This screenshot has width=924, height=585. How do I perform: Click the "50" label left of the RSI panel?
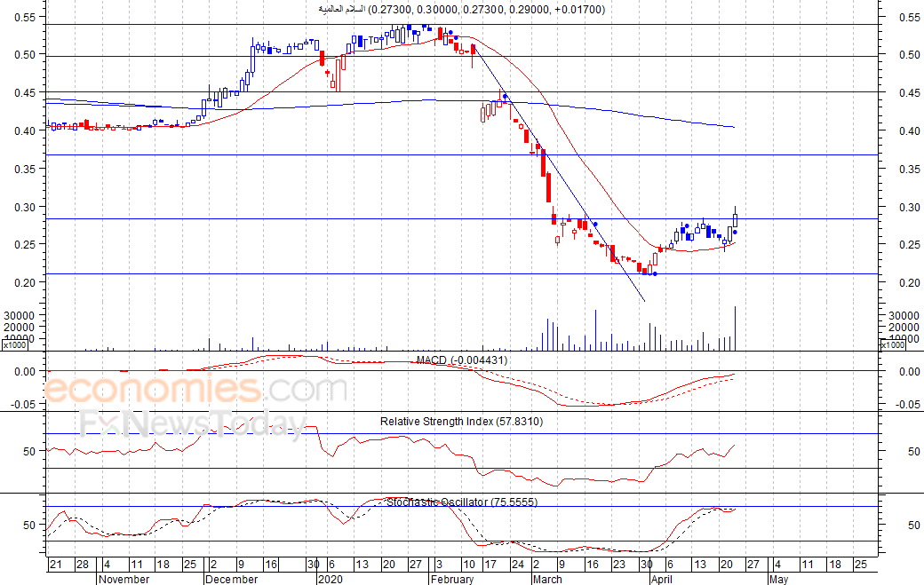coord(30,452)
